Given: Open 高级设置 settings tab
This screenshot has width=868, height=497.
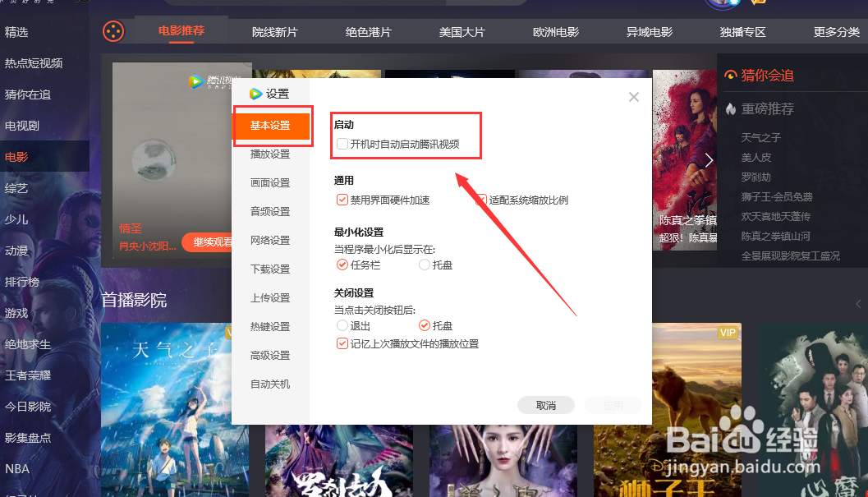Looking at the screenshot, I should coord(270,356).
